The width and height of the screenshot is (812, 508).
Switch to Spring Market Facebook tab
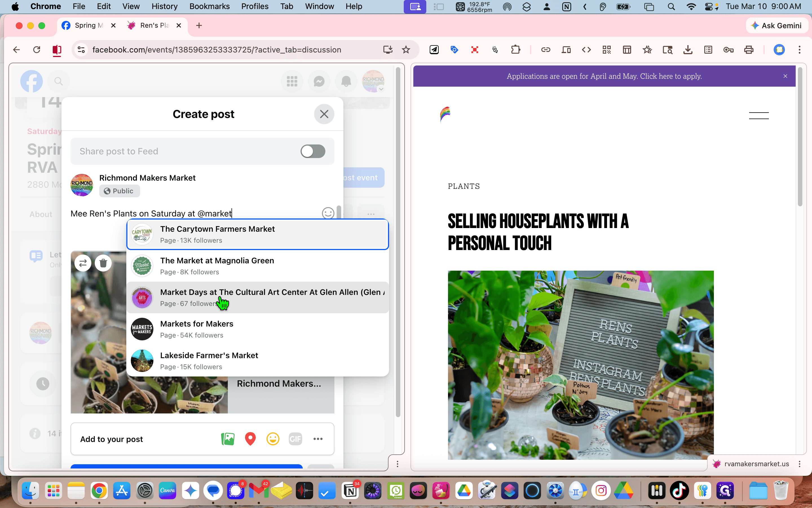(89, 25)
